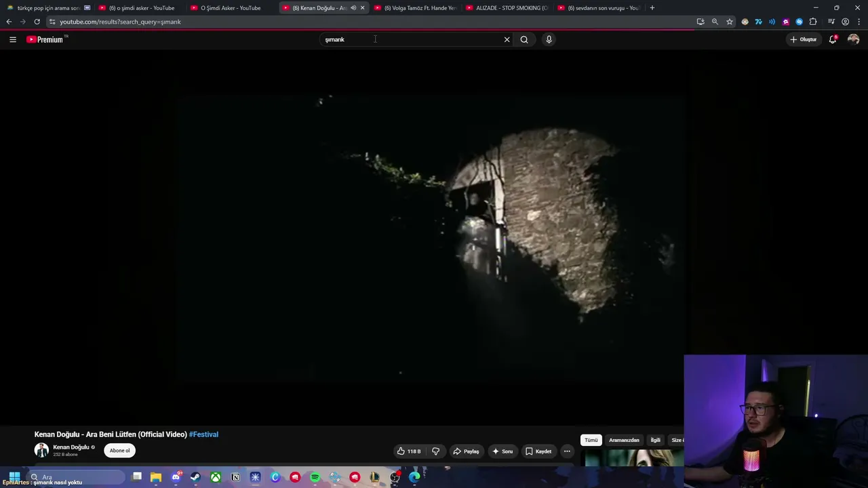Open more actions (three dots) under video

[567, 451]
